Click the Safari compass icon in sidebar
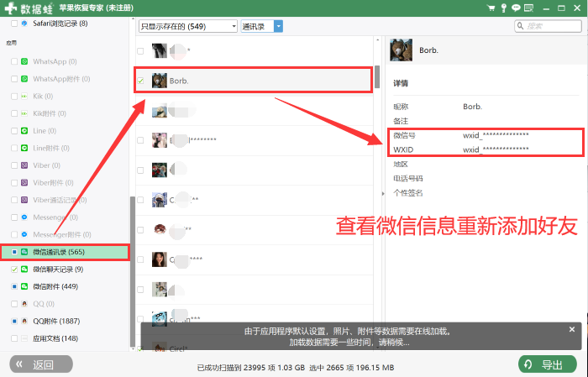 tap(24, 24)
